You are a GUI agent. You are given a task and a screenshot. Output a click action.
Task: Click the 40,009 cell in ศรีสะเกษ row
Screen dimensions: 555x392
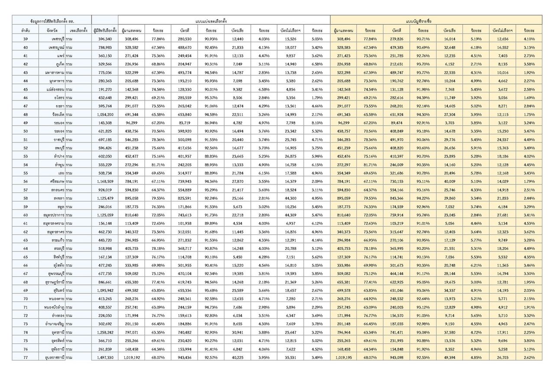click(450, 181)
